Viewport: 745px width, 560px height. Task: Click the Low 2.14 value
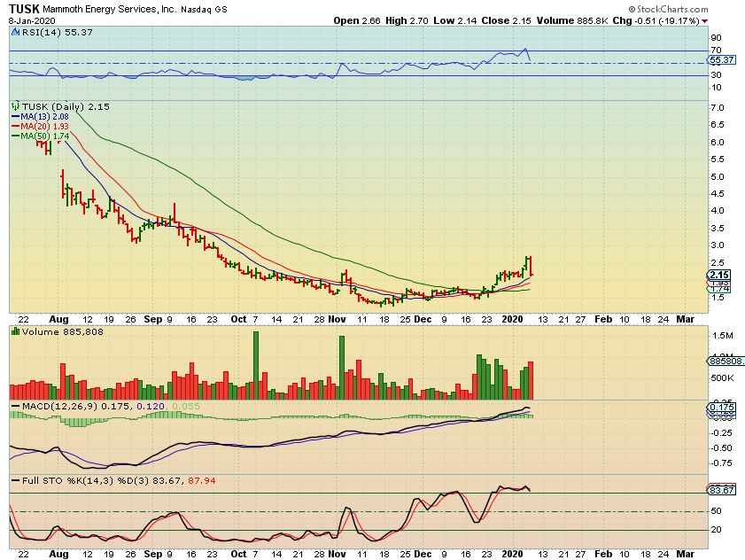click(x=455, y=21)
